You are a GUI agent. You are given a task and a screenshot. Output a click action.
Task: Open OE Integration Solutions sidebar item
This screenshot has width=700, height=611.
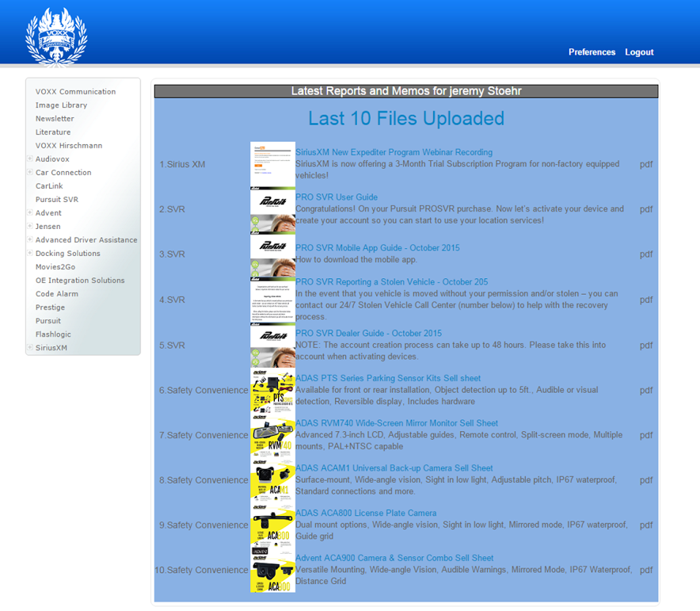(80, 280)
